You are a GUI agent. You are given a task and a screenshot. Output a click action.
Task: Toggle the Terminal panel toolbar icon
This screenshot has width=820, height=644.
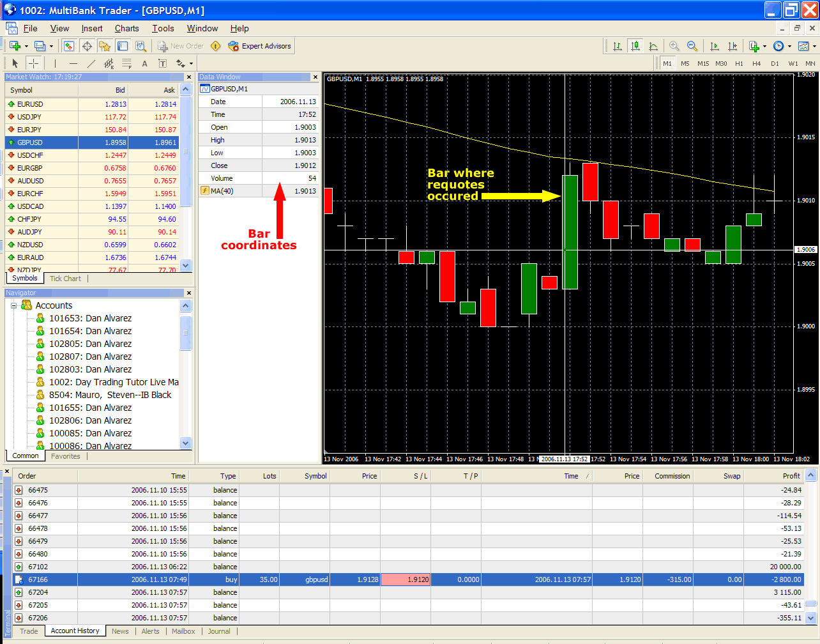pyautogui.click(x=123, y=46)
